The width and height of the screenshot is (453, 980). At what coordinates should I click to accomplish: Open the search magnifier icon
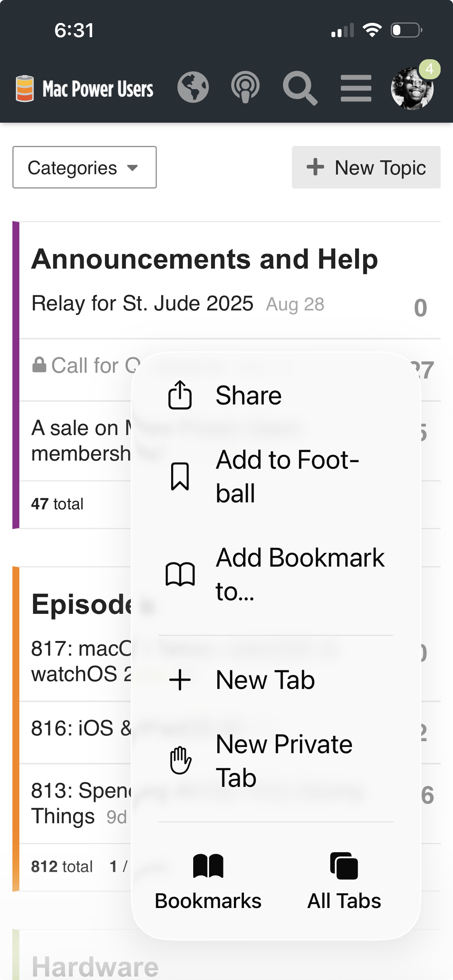(x=300, y=88)
